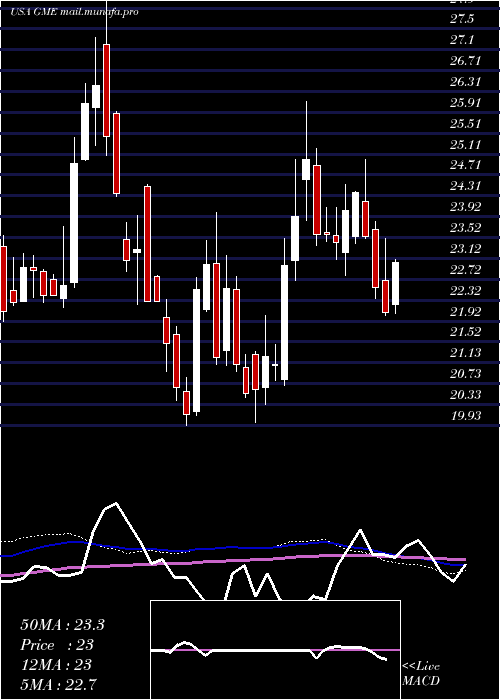Image resolution: width=500 pixels, height=700 pixels.
Task: Click the 'USA GME mail.munafa.pro' chart title
Action: coord(74,12)
